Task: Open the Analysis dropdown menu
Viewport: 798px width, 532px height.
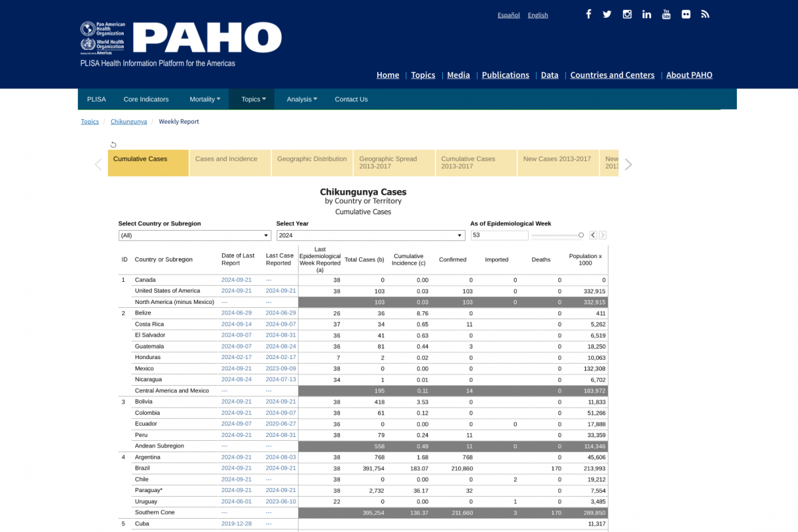Action: [302, 99]
